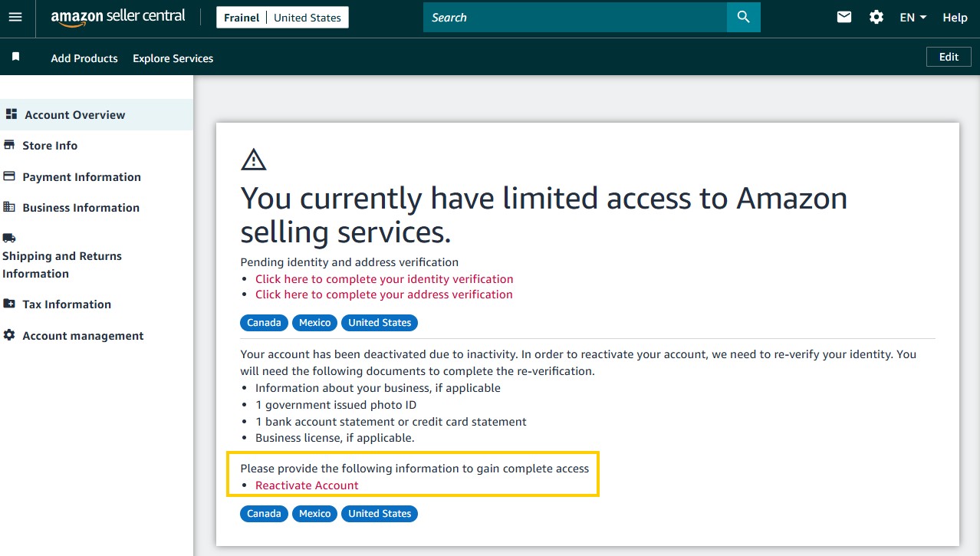980x556 pixels.
Task: Click the complete identity verification link
Action: (x=384, y=279)
